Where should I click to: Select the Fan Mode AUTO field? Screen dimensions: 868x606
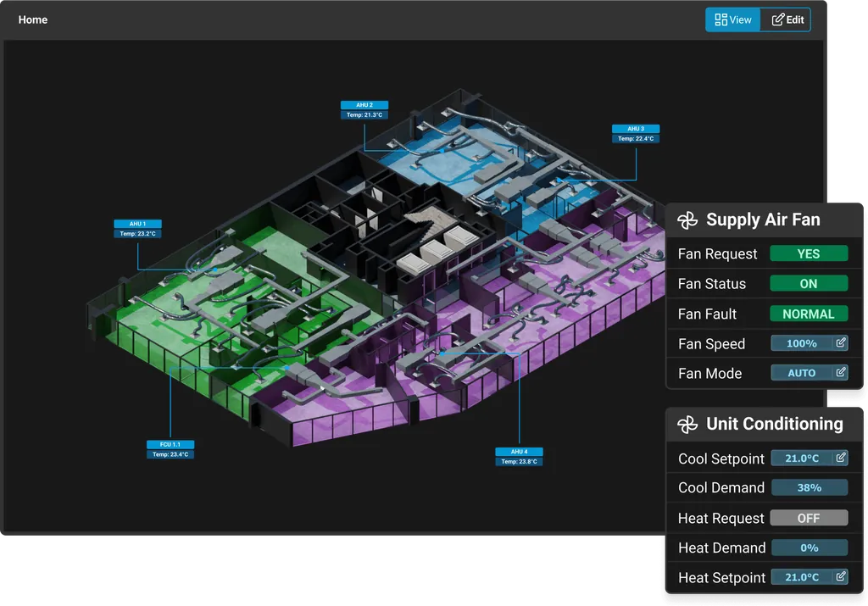point(809,373)
